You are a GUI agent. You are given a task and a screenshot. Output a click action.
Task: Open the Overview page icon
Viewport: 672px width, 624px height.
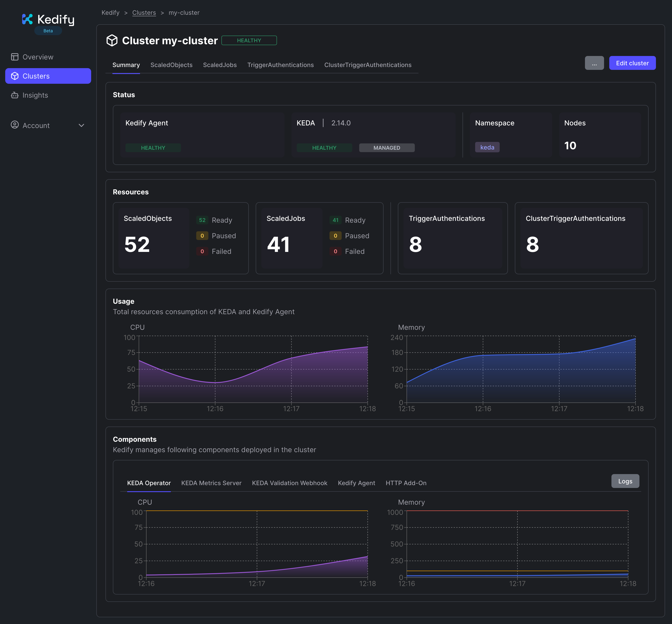click(x=15, y=57)
